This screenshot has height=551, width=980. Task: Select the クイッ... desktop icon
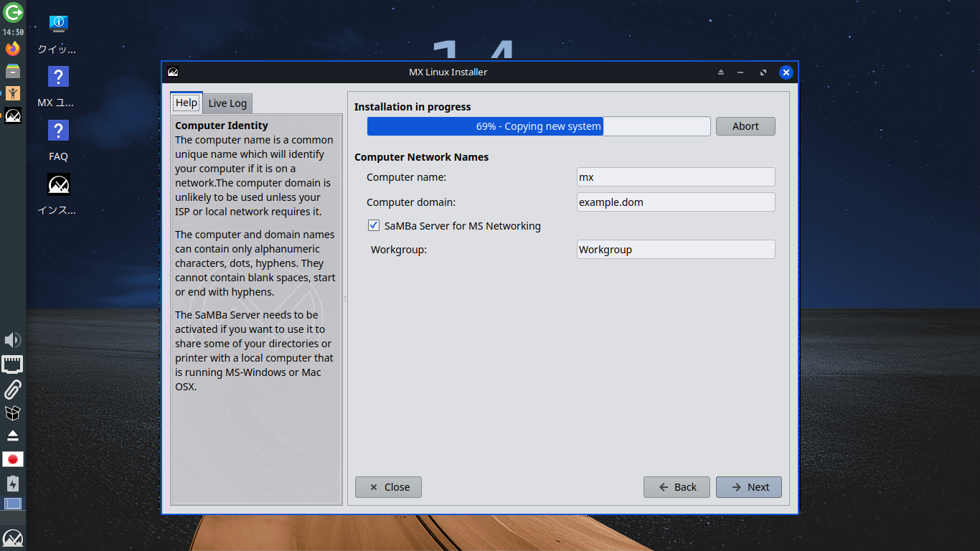tap(58, 35)
